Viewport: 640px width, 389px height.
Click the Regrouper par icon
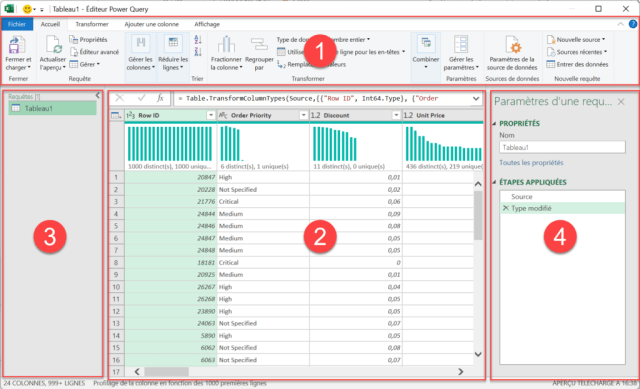259,45
